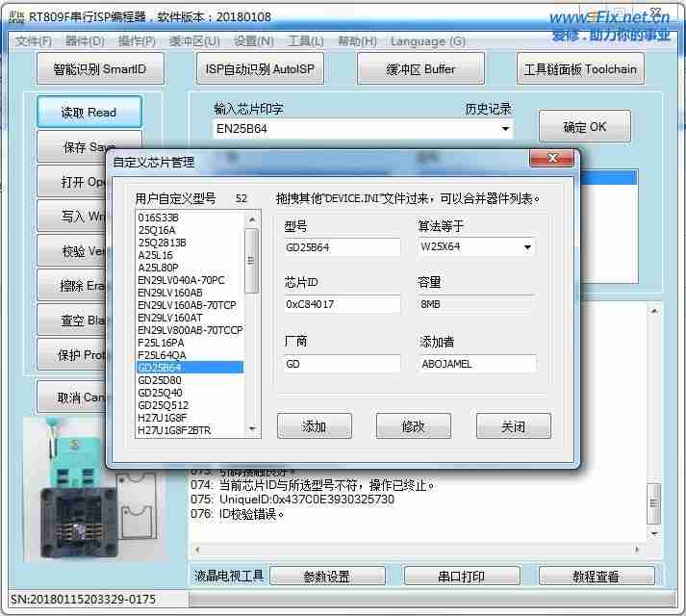This screenshot has width=686, height=616.
Task: Click the 芯片ID field 0xC84017
Action: pos(343,304)
